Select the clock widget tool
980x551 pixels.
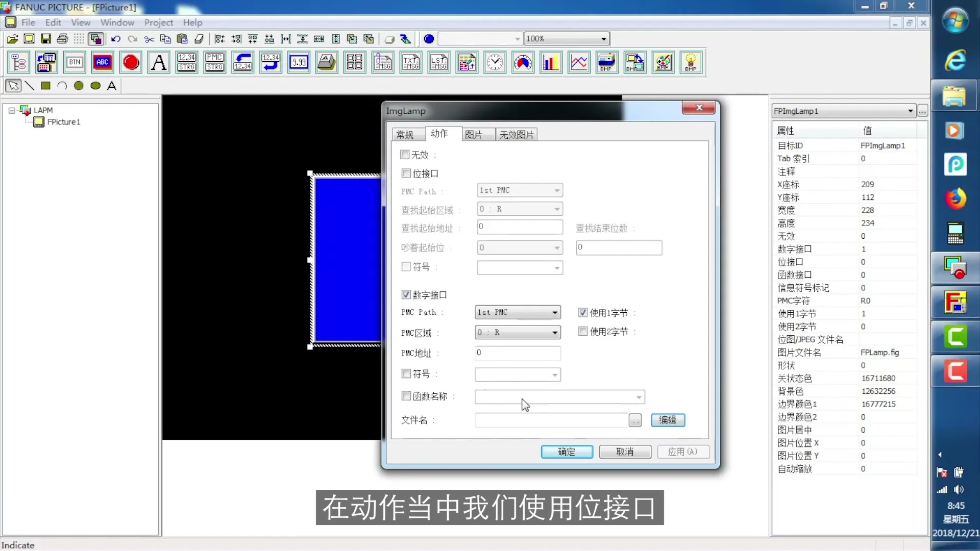click(495, 62)
